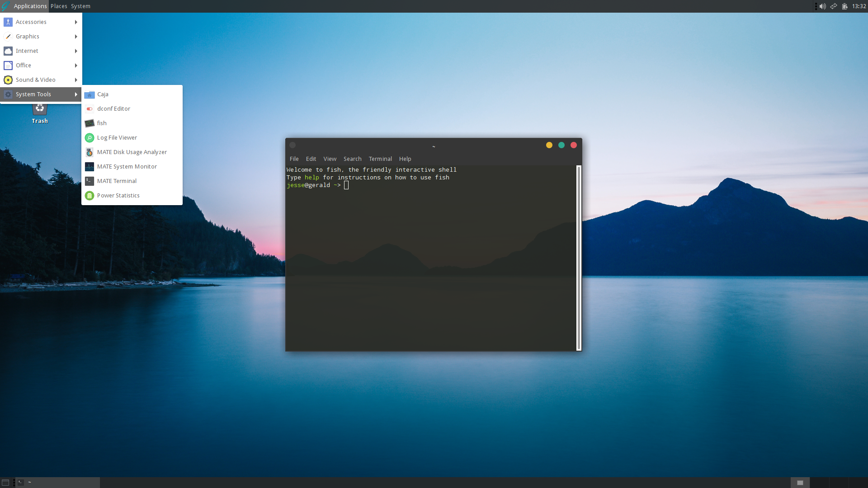Screen dimensions: 868x488
Task: Open the Places menu in top panel
Action: [59, 6]
